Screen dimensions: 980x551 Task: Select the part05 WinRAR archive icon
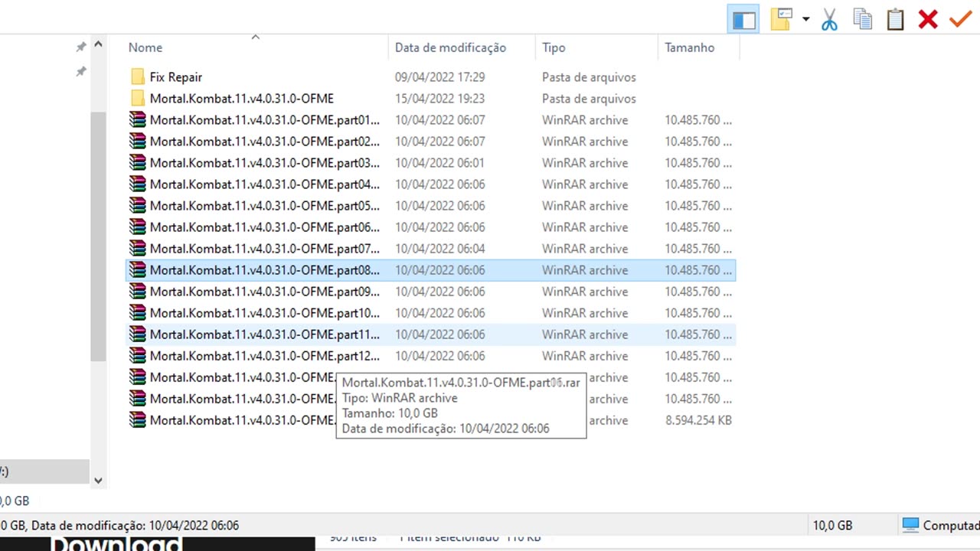click(138, 205)
